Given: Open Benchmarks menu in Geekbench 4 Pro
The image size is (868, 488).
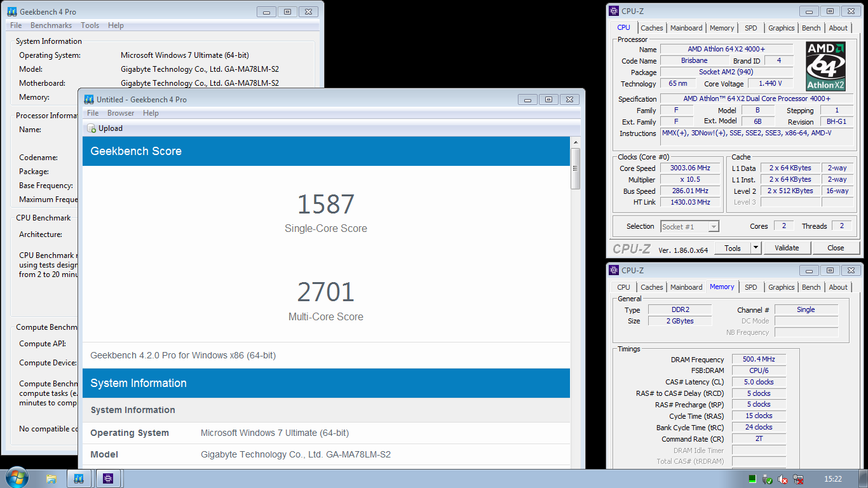Looking at the screenshot, I should coord(51,25).
